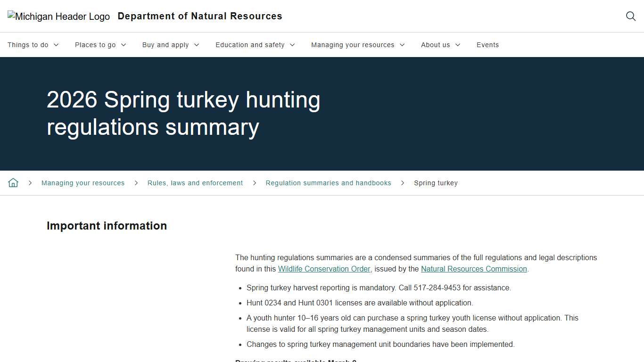This screenshot has height=362, width=644.
Task: Open the "Places to go" menu
Action: tap(100, 45)
